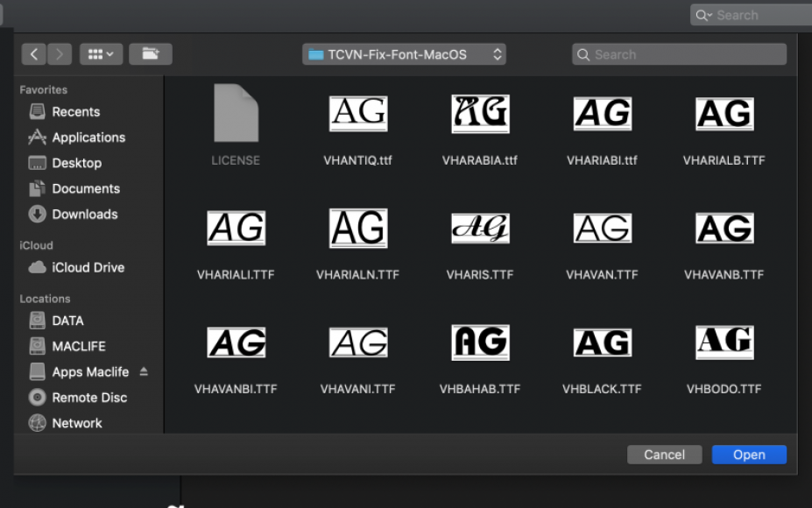Screen dimensions: 812x508
Task: Choose the VHARIS.TTF script font file
Action: [x=480, y=229]
